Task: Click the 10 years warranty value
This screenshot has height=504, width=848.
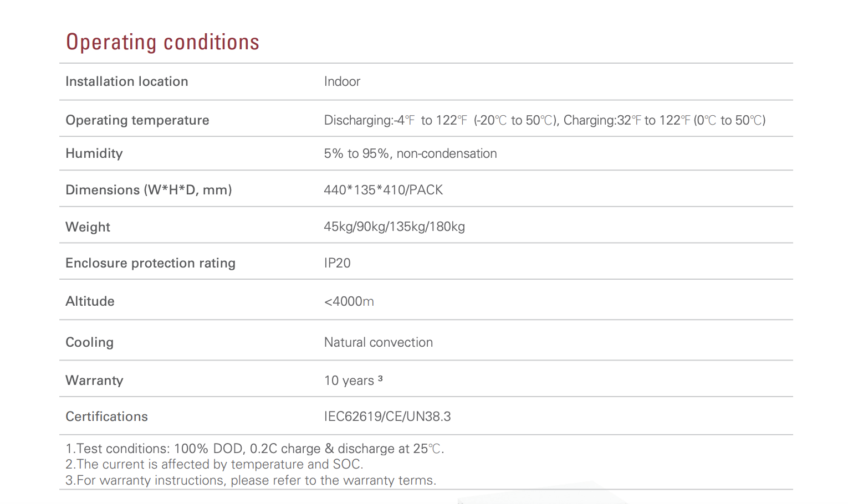Action: click(x=349, y=380)
